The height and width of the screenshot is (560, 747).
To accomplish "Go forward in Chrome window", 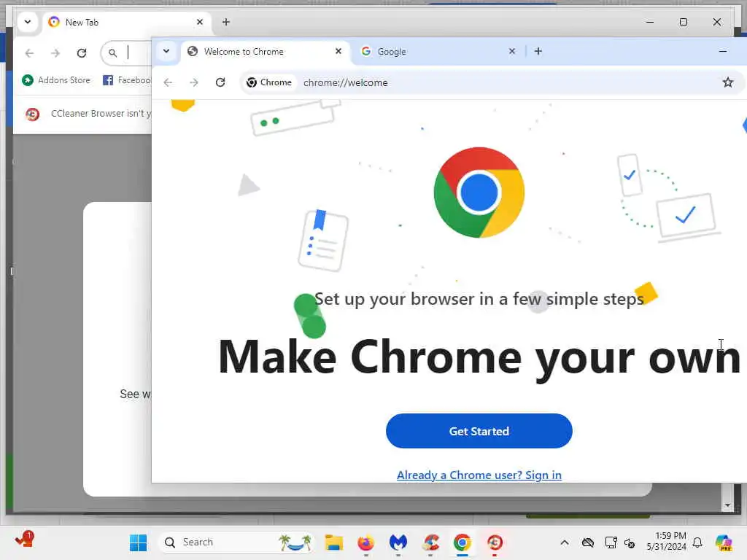I will [194, 82].
